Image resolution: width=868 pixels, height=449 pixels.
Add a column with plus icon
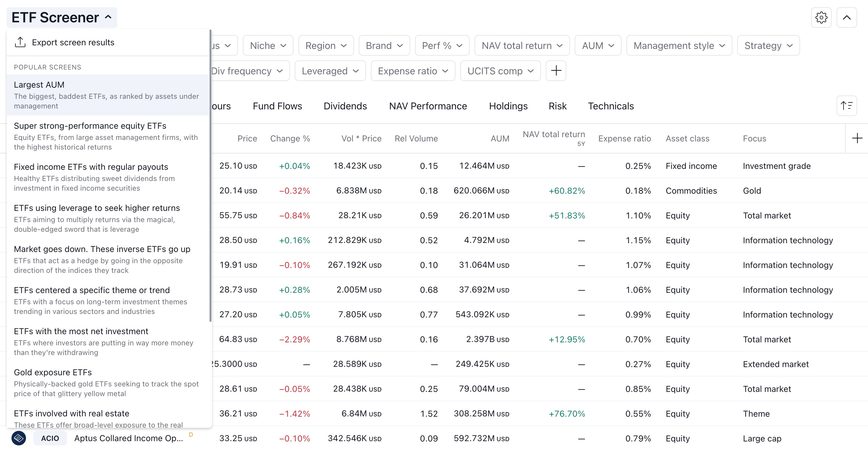(857, 138)
